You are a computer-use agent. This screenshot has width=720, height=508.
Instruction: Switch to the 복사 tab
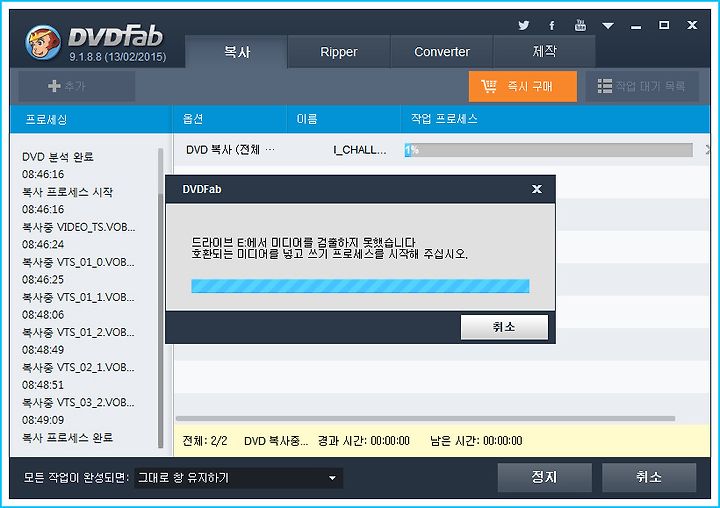(x=236, y=51)
